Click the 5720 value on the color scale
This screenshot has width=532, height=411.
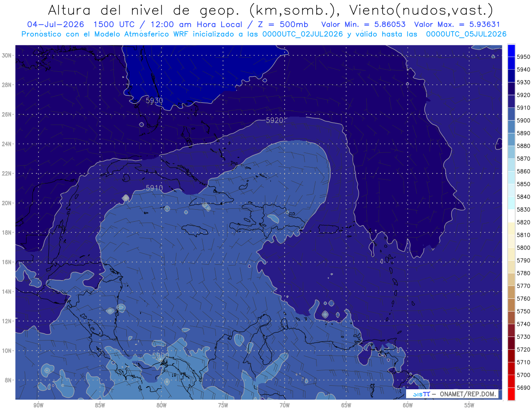coord(524,350)
